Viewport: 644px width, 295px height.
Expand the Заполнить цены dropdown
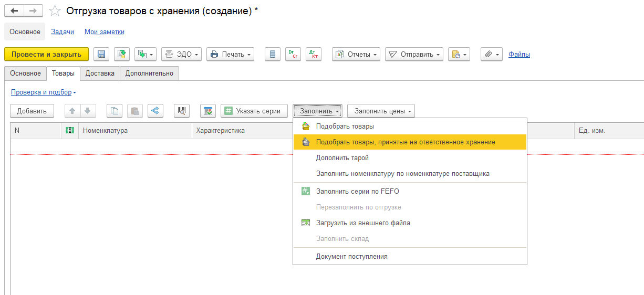tap(381, 111)
